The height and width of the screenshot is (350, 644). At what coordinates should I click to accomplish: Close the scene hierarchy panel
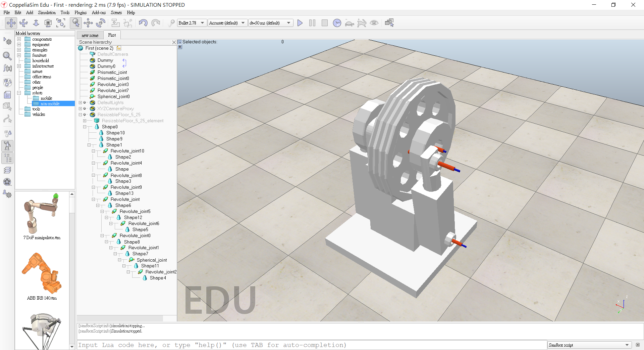point(174,42)
